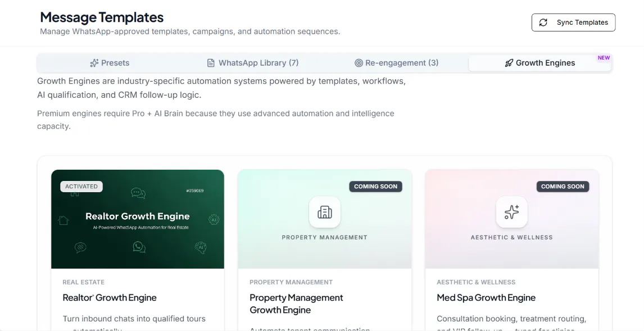
Task: Click the sparkle icon on Presets tab
Action: [x=94, y=63]
